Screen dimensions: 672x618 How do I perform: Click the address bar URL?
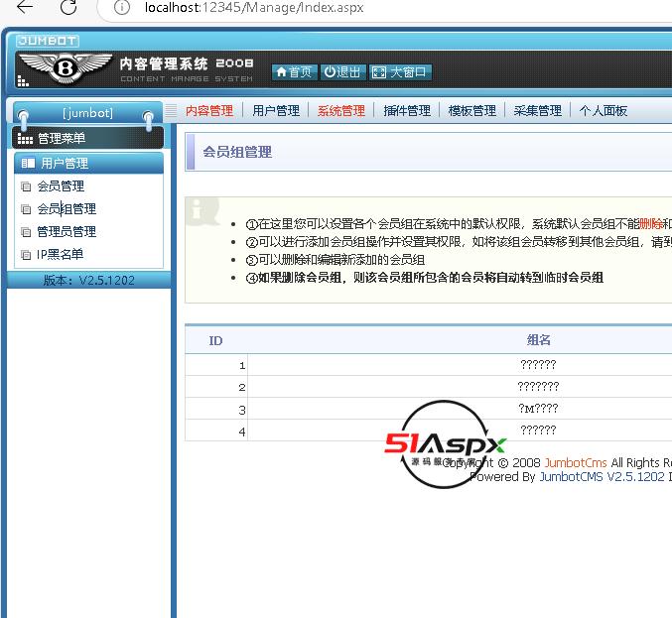[x=254, y=7]
